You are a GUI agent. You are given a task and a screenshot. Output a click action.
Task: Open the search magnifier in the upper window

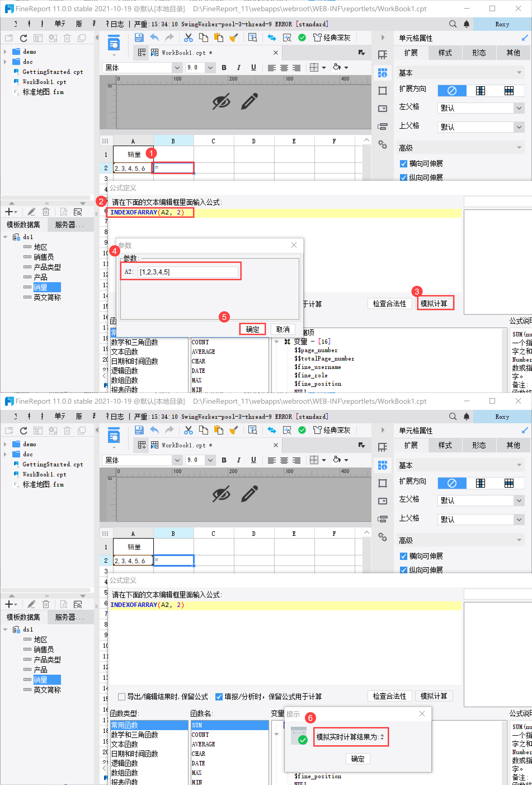pyautogui.click(x=453, y=24)
